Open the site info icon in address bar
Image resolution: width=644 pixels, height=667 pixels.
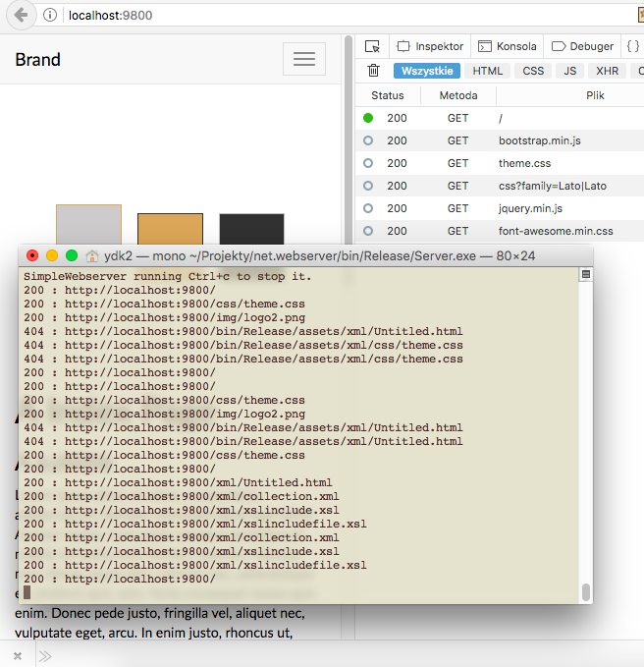(51, 16)
